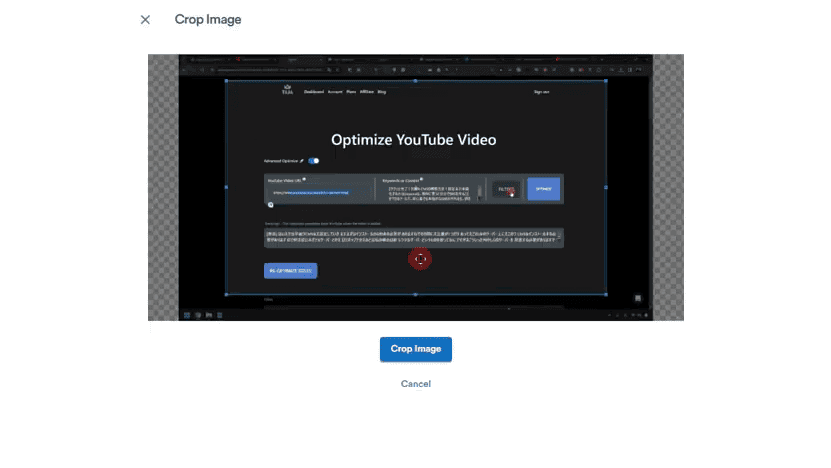Select the top-right crop corner handle
This screenshot has width=831, height=468.
[x=606, y=81]
